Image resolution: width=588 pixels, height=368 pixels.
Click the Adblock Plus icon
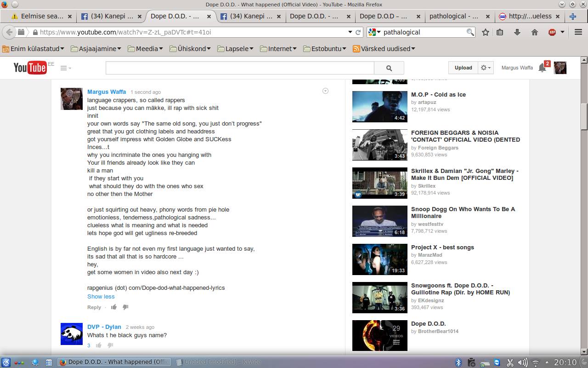pos(552,32)
